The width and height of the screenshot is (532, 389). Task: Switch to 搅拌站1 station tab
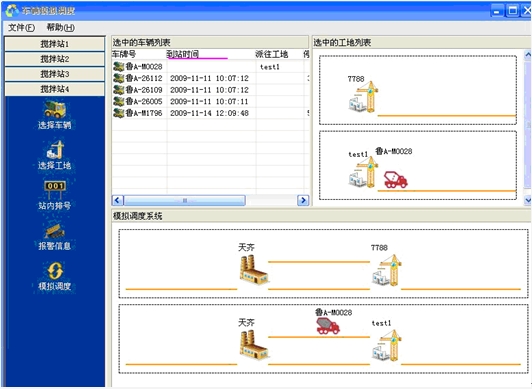pos(55,44)
